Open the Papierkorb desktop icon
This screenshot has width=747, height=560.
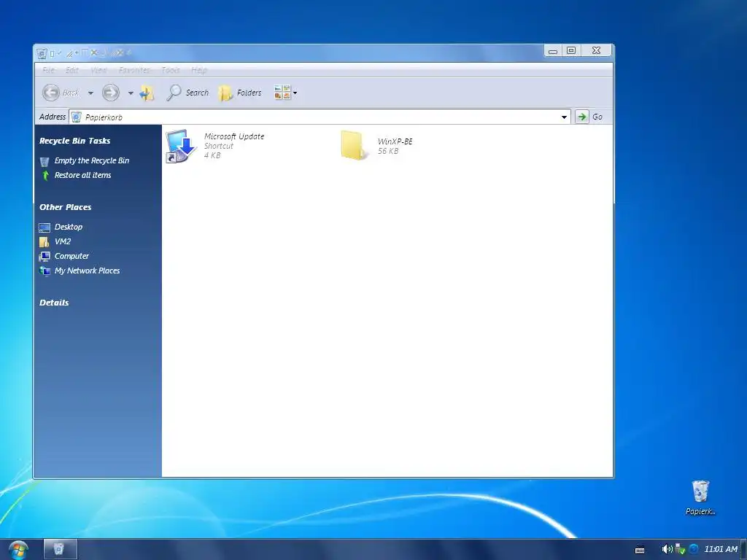pyautogui.click(x=700, y=497)
